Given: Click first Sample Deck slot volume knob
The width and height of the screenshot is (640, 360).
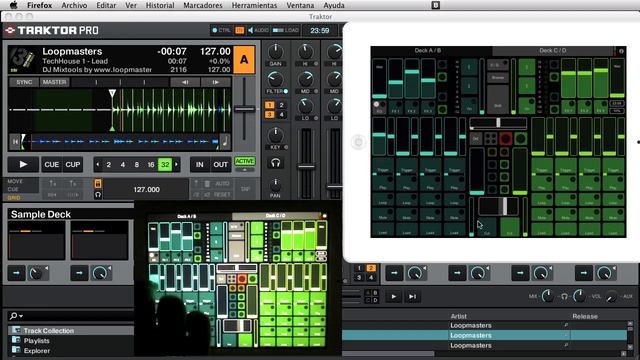Looking at the screenshot, I should pyautogui.click(x=36, y=273).
